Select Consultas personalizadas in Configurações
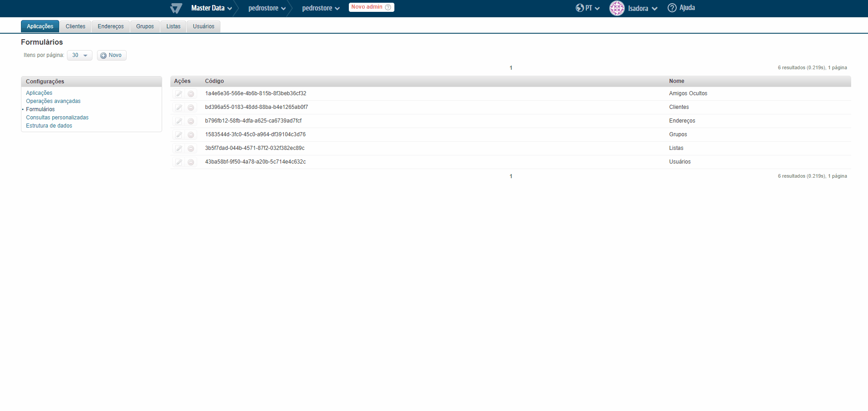Image resolution: width=868 pixels, height=411 pixels. [57, 117]
